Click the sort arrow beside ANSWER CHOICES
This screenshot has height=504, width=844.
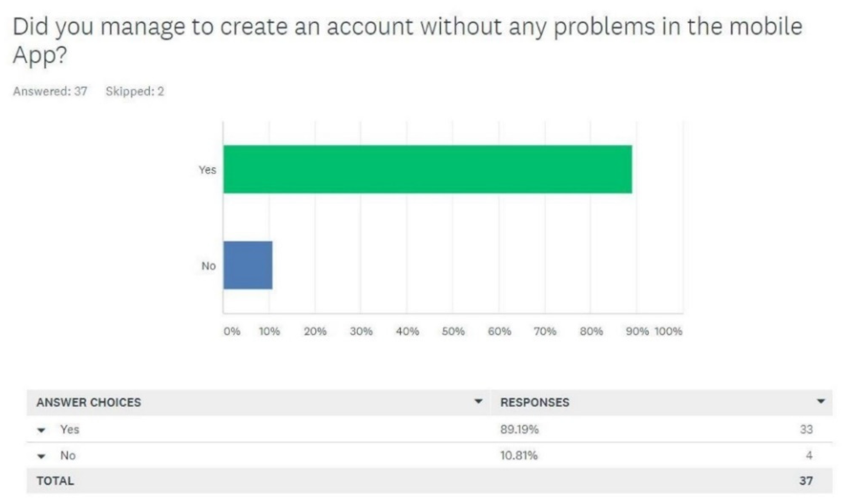(478, 401)
